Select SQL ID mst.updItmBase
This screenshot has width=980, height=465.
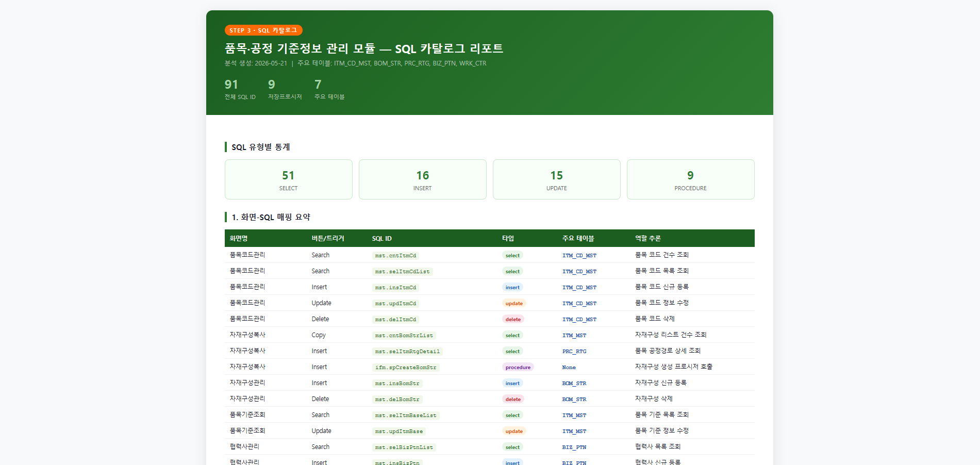(x=399, y=431)
